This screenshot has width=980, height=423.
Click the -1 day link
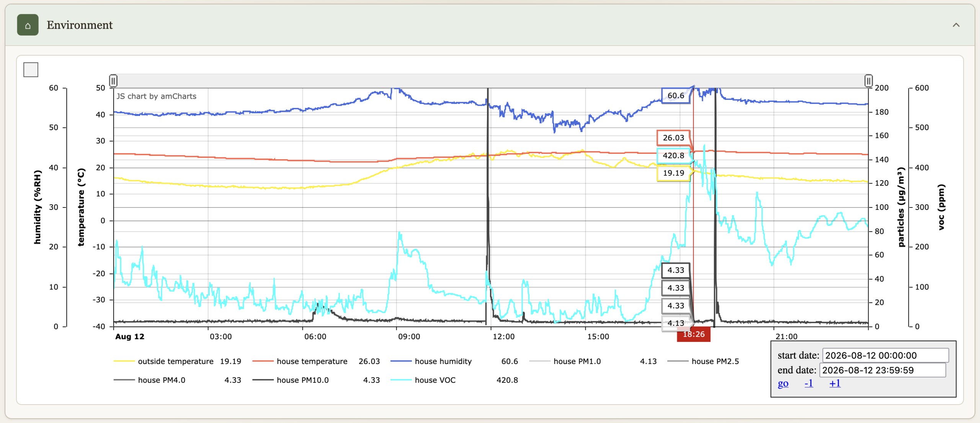coord(808,383)
